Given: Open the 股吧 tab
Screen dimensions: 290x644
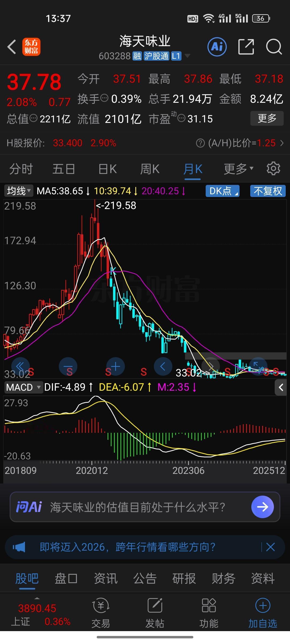Looking at the screenshot, I should click(x=27, y=578).
